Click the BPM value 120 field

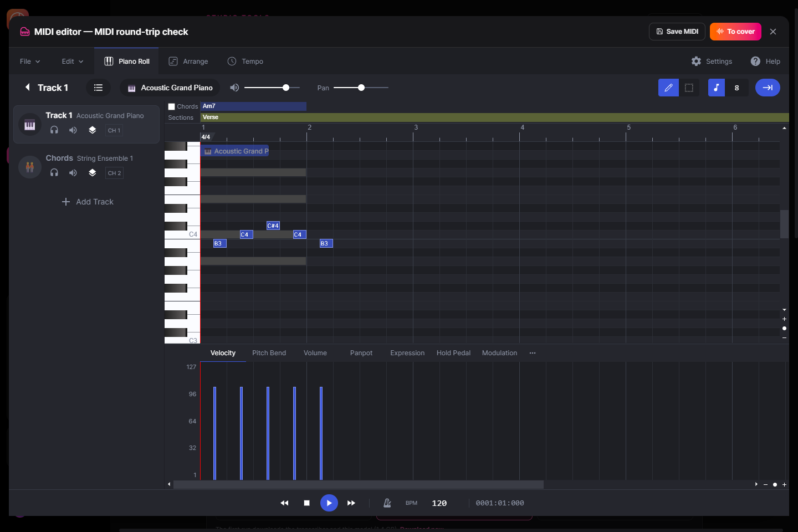point(439,503)
